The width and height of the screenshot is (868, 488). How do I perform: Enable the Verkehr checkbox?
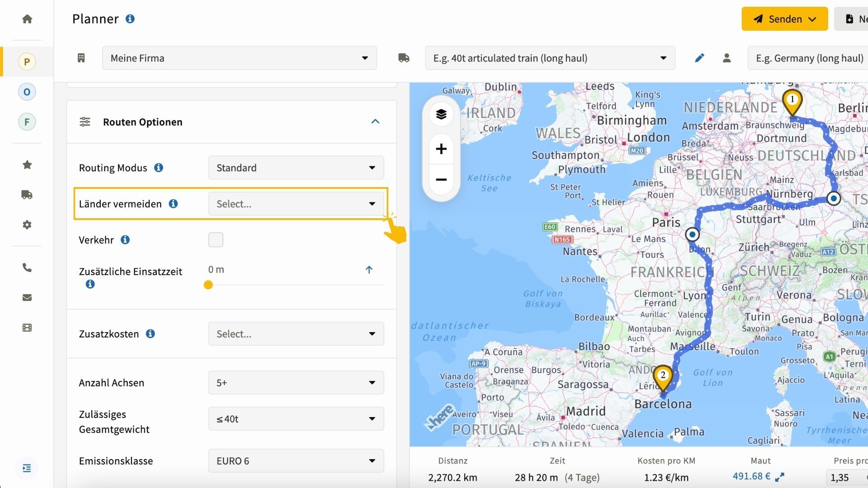coord(216,240)
